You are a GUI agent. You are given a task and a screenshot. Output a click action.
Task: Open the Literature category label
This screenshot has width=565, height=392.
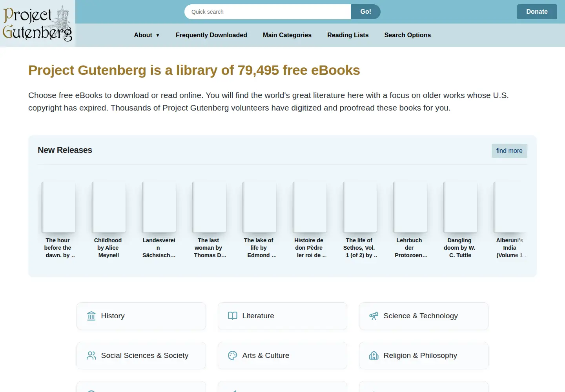[258, 316]
